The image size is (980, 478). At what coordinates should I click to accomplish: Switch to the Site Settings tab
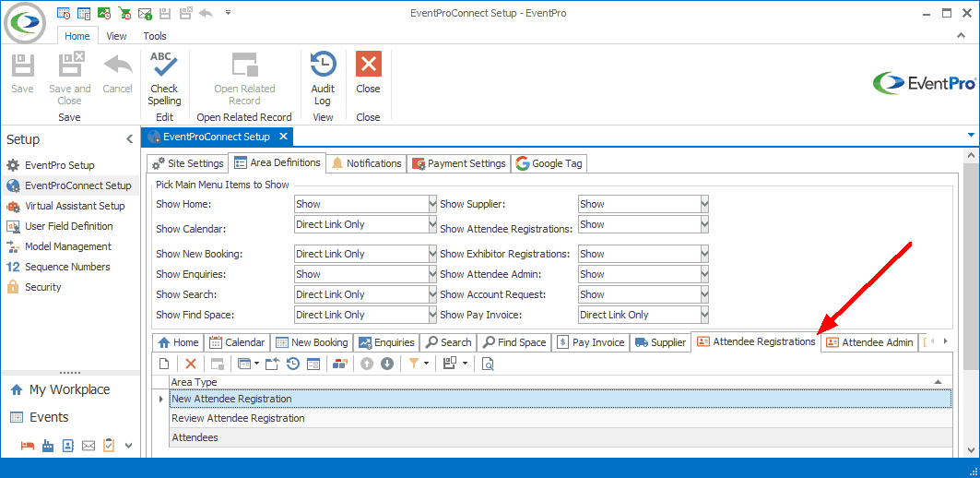point(187,163)
